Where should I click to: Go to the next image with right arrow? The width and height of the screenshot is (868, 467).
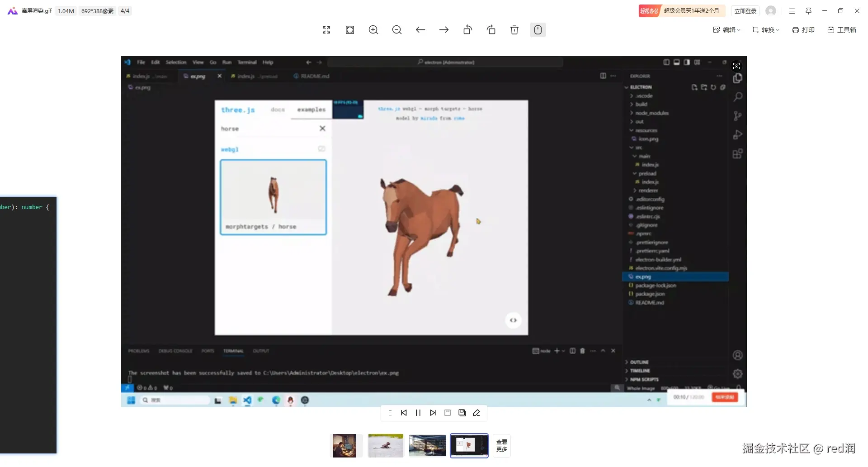pos(444,30)
